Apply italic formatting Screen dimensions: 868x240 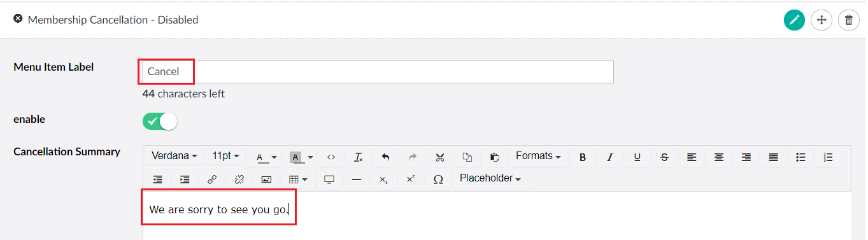pyautogui.click(x=609, y=157)
